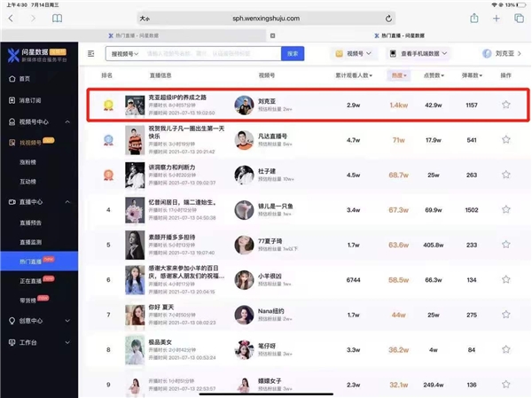Screen dimensions: 532x398
Task: Show all tabs overview icon
Action: (x=519, y=18)
